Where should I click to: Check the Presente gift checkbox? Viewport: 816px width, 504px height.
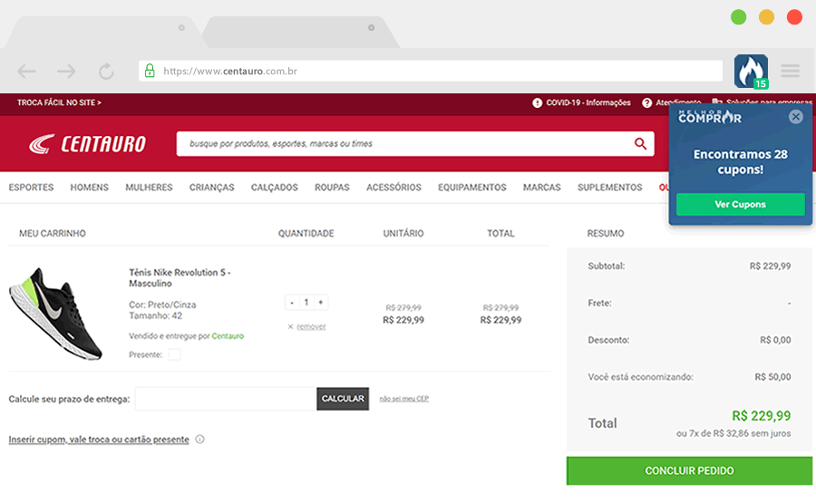(174, 354)
